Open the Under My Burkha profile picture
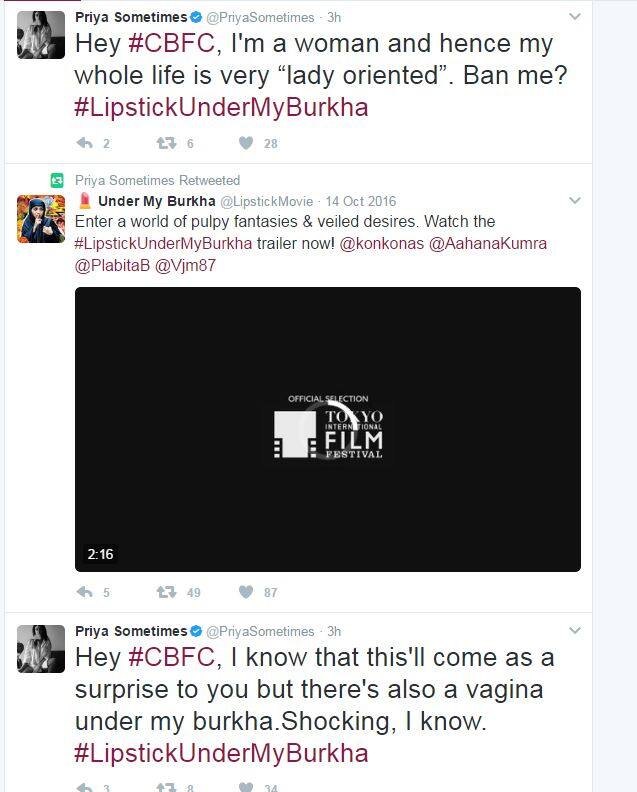The height and width of the screenshot is (792, 637). [41, 219]
